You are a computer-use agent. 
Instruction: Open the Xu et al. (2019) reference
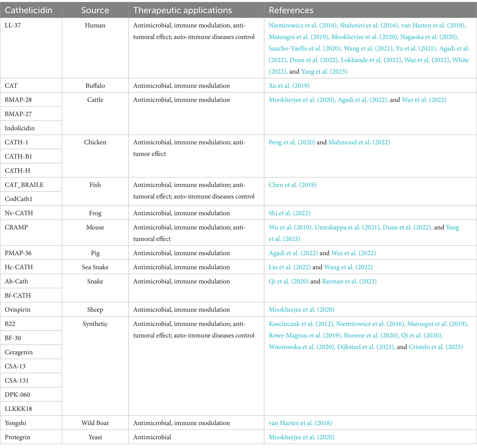click(x=289, y=86)
